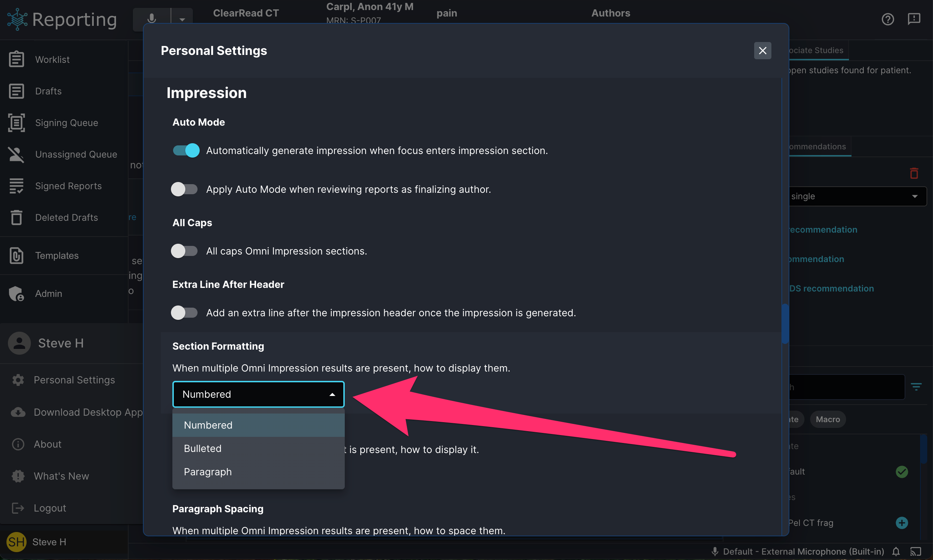Click the Reporting logo icon

[17, 19]
